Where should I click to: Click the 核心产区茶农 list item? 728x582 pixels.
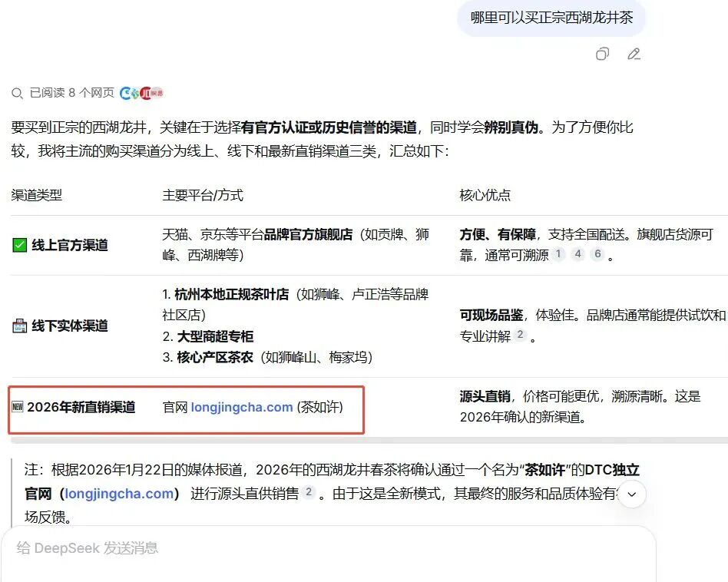[215, 357]
